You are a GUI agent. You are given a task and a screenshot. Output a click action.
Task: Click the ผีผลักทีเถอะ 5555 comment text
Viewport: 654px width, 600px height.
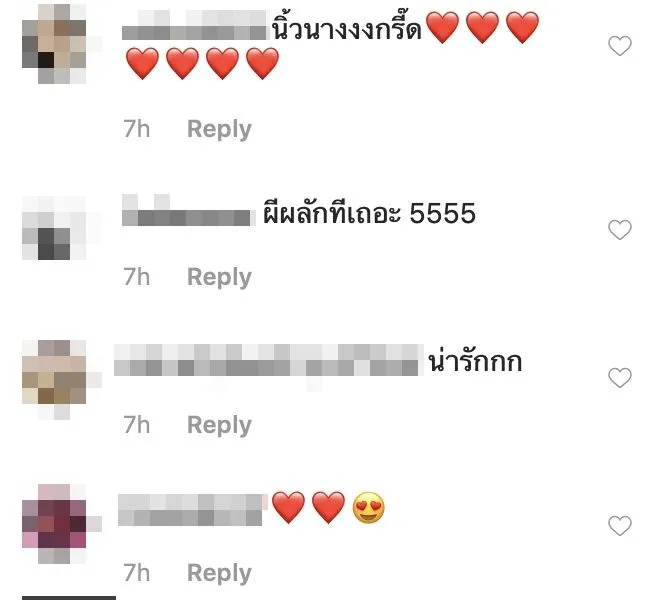click(x=369, y=213)
